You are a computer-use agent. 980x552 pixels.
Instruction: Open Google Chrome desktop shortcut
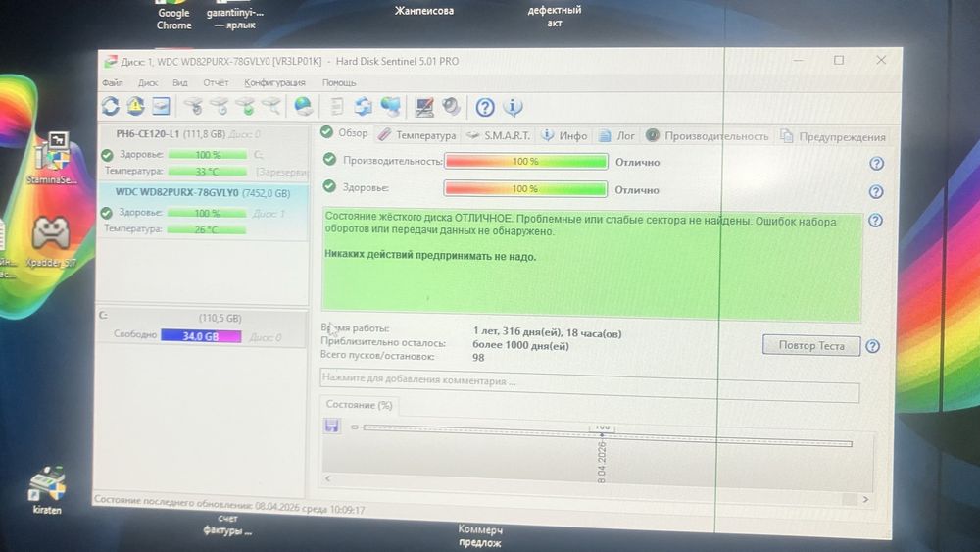[x=173, y=16]
